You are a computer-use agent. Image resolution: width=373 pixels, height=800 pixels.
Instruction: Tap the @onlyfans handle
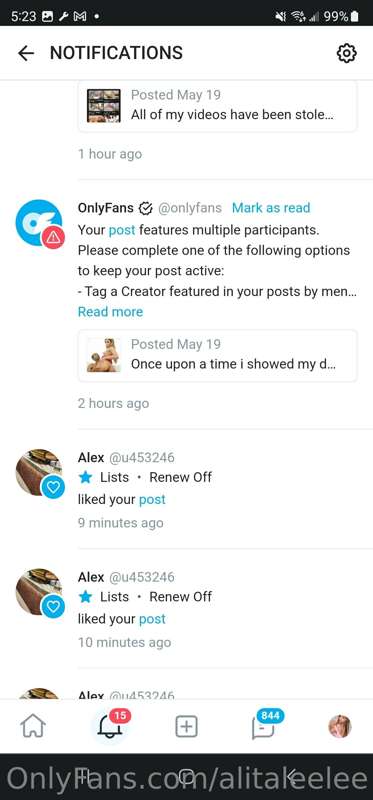coord(190,208)
